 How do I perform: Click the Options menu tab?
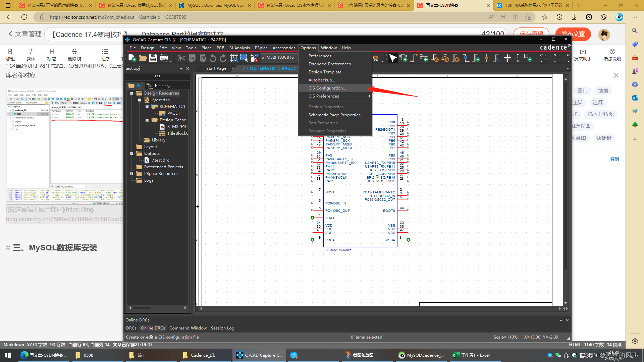[x=308, y=48]
